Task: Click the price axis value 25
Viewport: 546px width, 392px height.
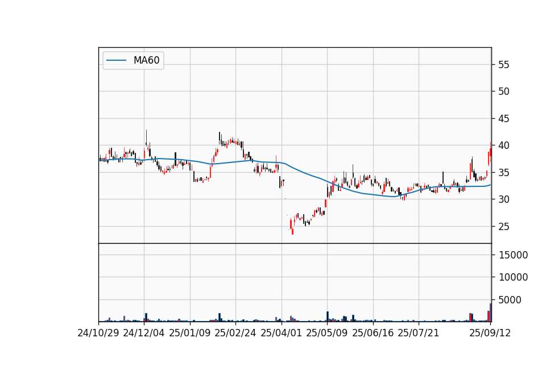Action: (x=504, y=227)
